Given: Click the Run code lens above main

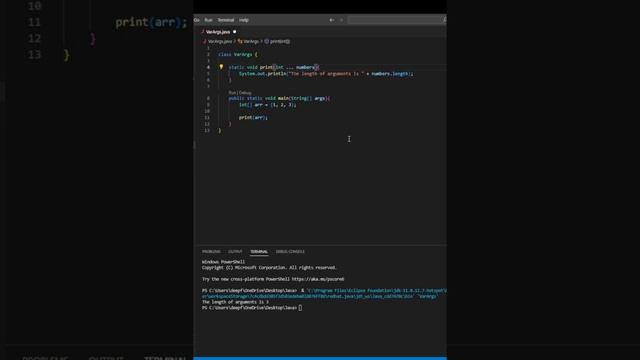Looking at the screenshot, I should 232,93.
